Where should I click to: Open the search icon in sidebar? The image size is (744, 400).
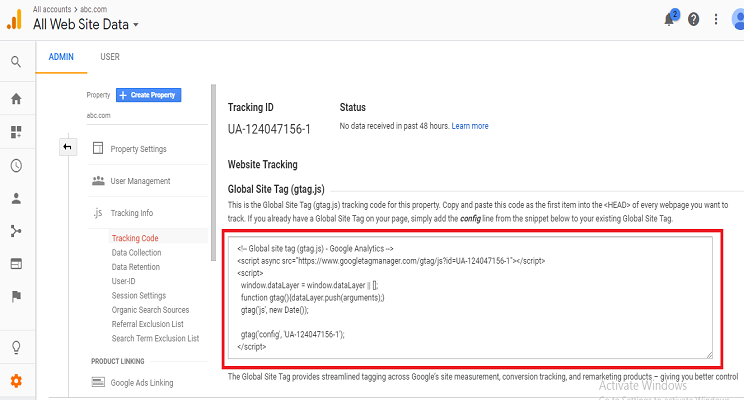click(16, 62)
